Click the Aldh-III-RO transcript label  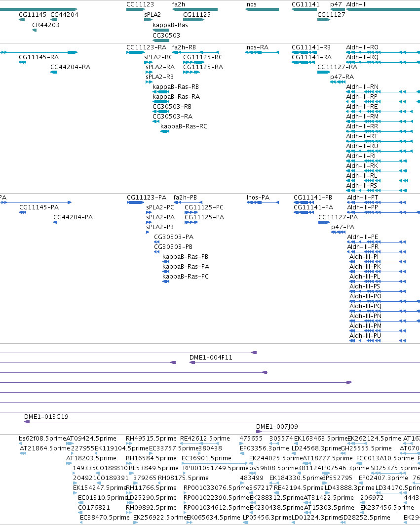click(362, 47)
